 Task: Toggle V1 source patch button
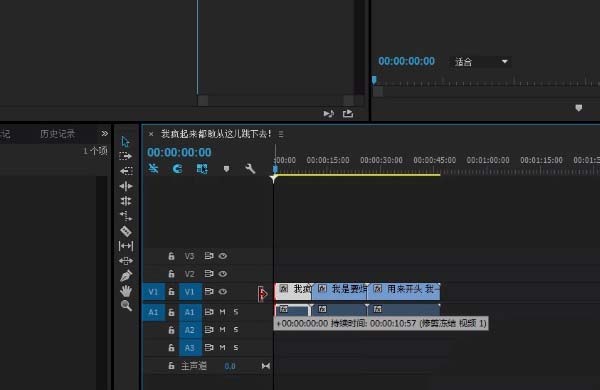(x=153, y=292)
